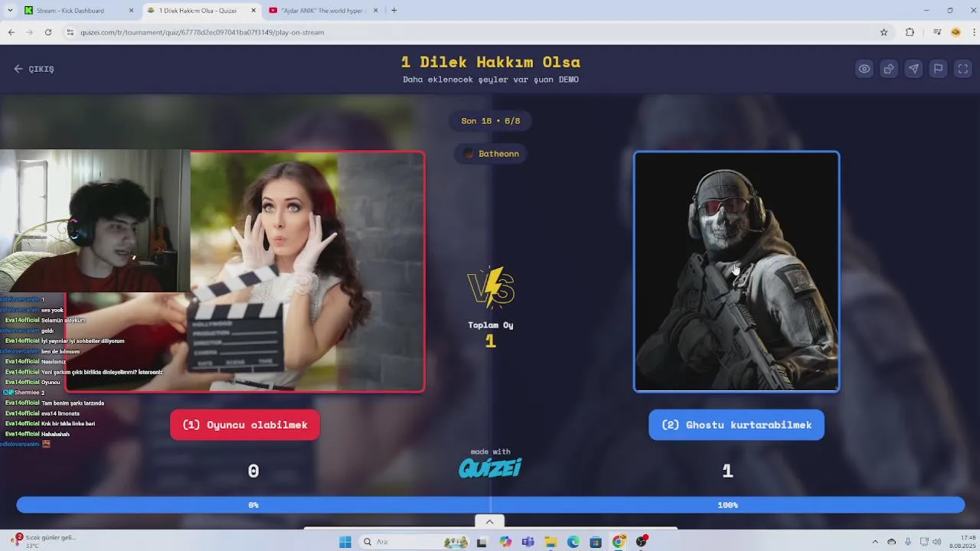Click the Son 16 • 6/8 round indicator
Screen dimensions: 980x551
click(491, 121)
